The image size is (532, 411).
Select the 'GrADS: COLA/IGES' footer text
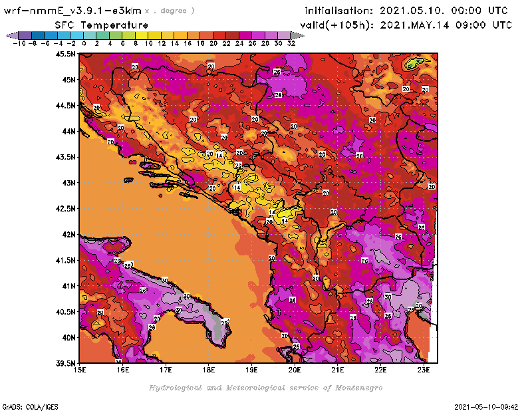pos(30,407)
